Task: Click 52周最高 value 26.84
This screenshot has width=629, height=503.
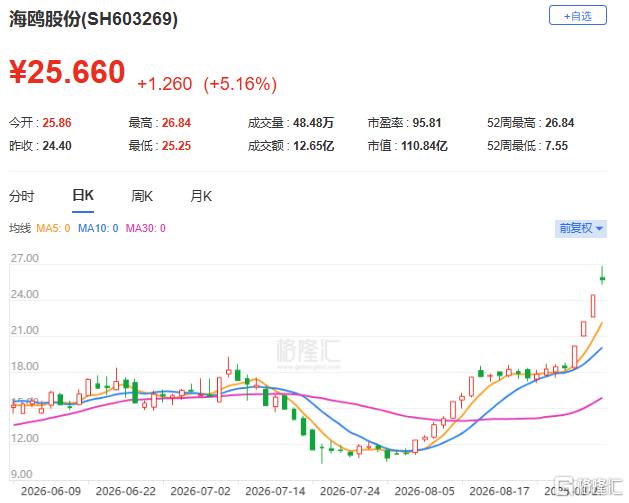Action: [x=560, y=123]
